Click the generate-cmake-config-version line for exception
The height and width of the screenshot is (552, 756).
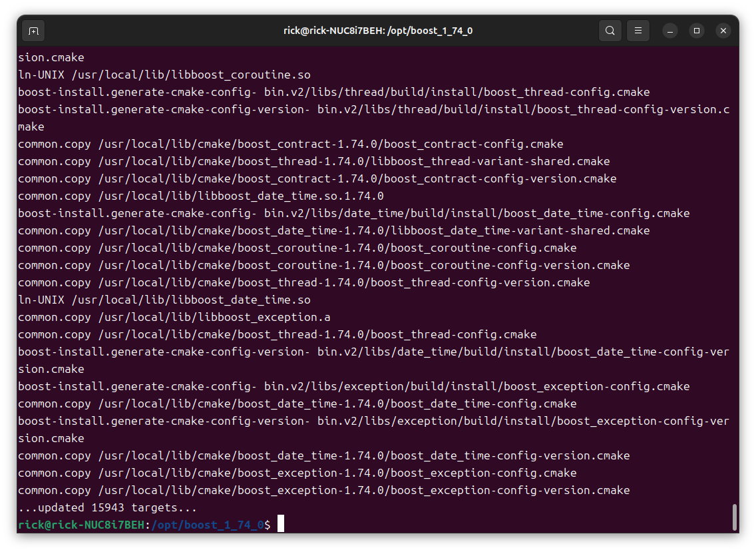pos(373,429)
